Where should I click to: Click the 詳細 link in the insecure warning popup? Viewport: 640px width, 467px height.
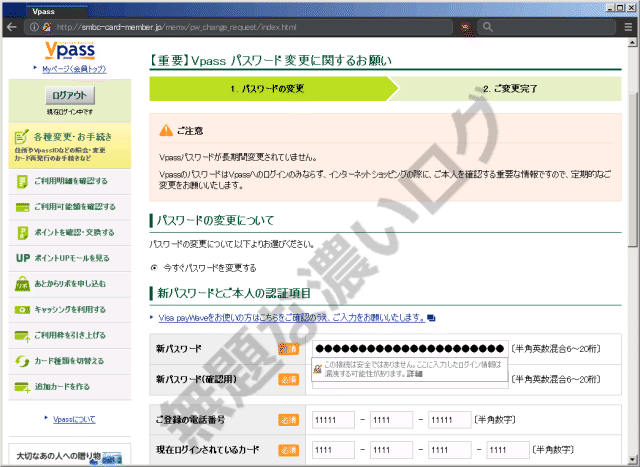point(414,374)
